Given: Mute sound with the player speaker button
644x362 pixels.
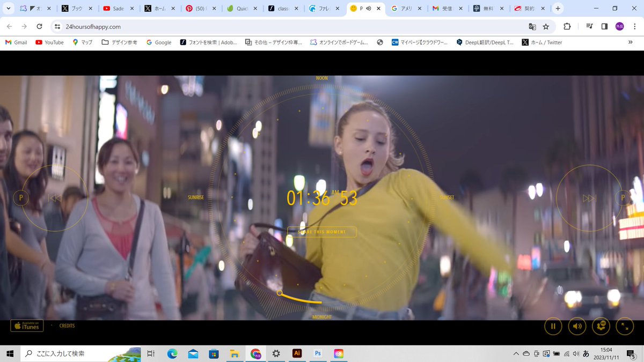Looking at the screenshot, I should [x=577, y=326].
